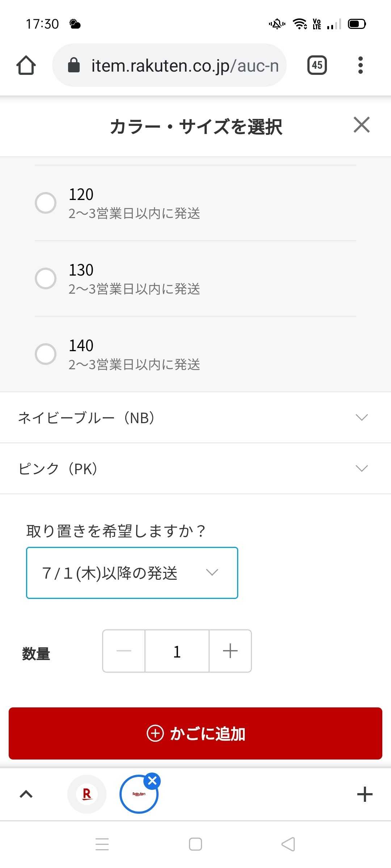
Task: Open the browser three-dot menu
Action: 360,65
